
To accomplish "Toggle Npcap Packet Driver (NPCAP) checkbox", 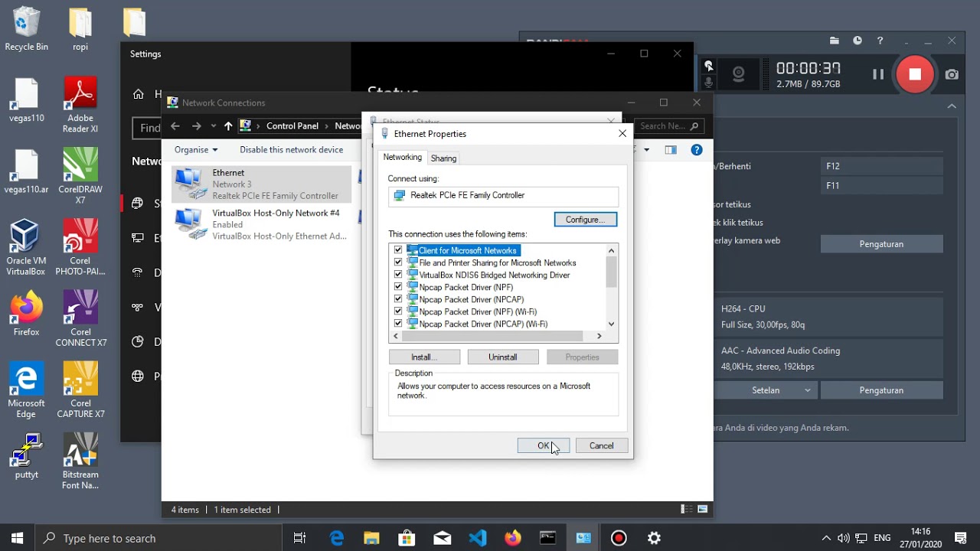I will pos(397,299).
